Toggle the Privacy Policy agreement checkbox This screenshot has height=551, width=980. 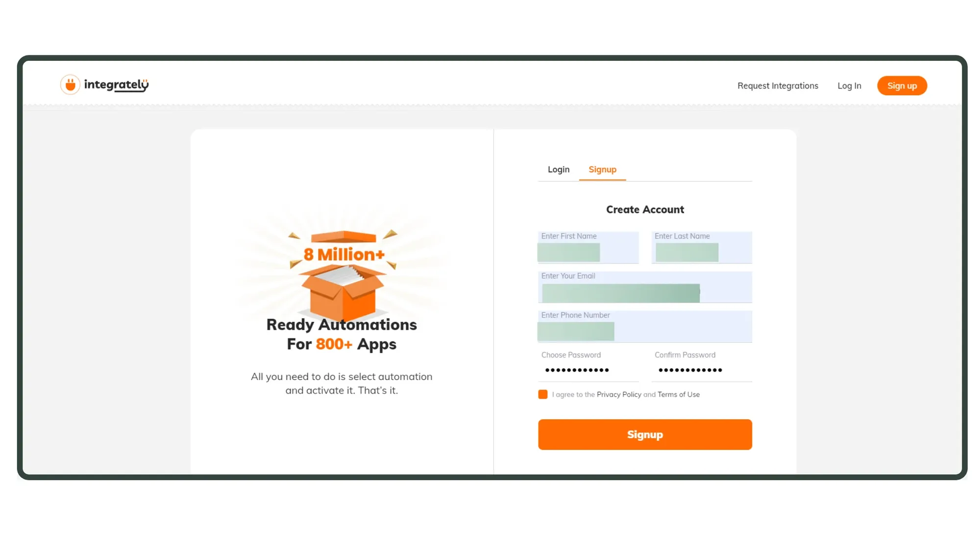542,394
